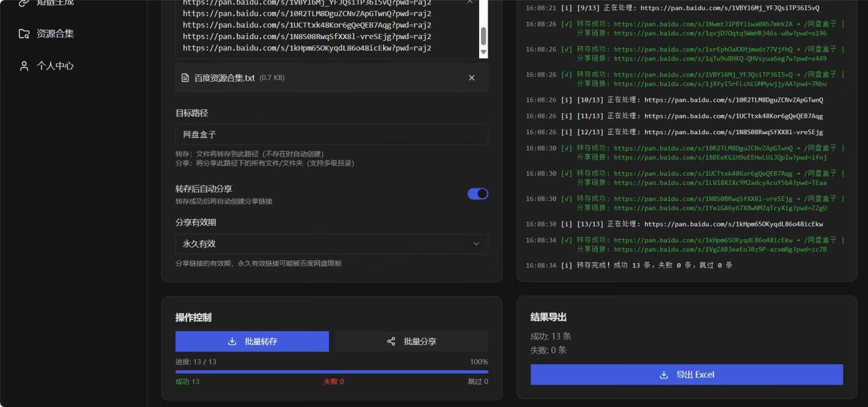The height and width of the screenshot is (407, 868).
Task: Click 失败: 0 条 in 结果导出
Action: pos(549,350)
